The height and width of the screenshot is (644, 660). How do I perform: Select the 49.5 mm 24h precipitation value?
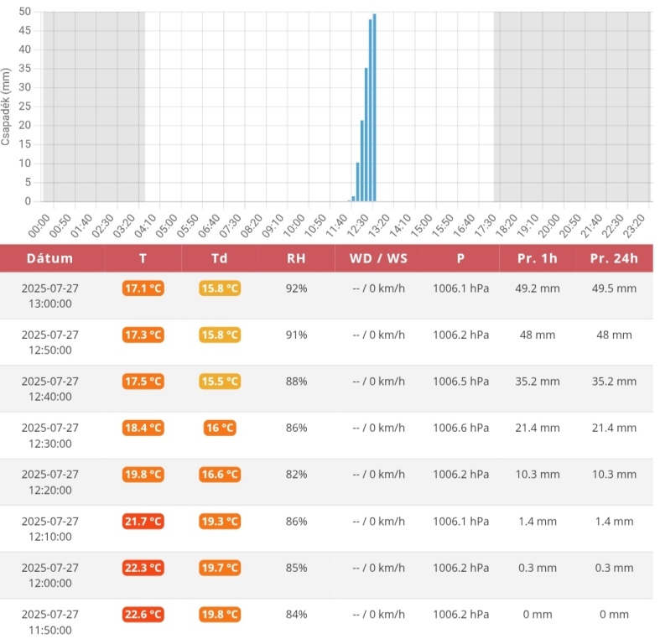(614, 288)
